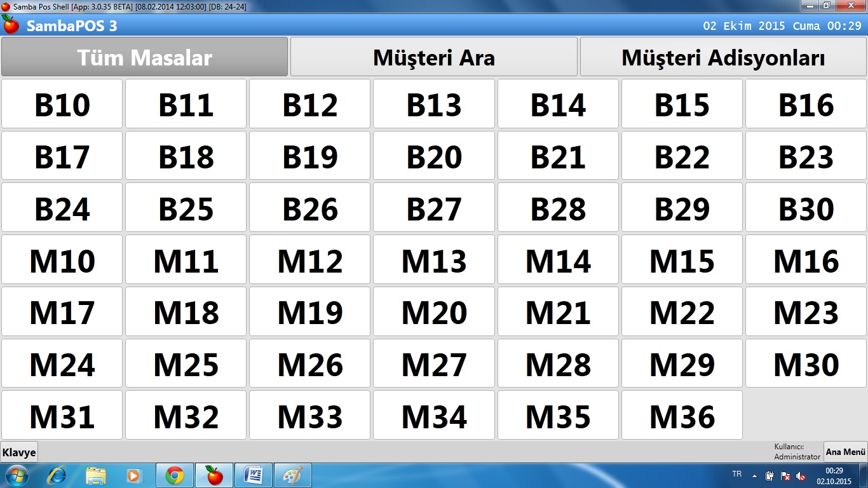Select table M12
Screen dimensions: 868x488
coord(310,260)
